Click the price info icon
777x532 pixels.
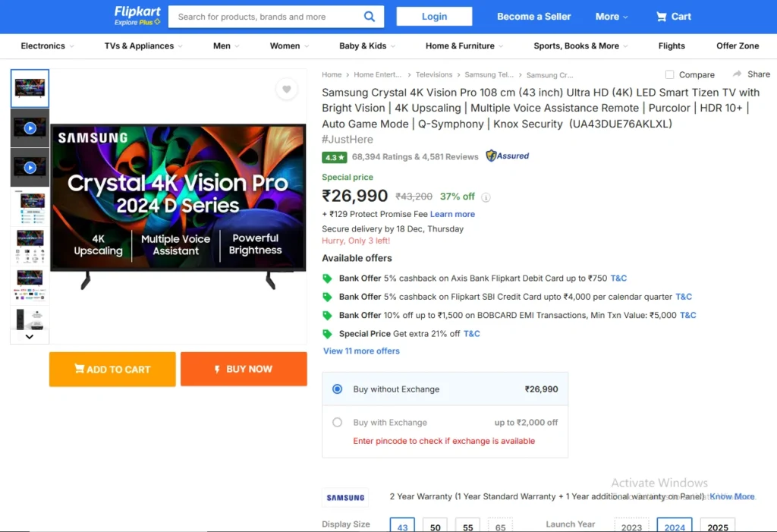pos(486,197)
